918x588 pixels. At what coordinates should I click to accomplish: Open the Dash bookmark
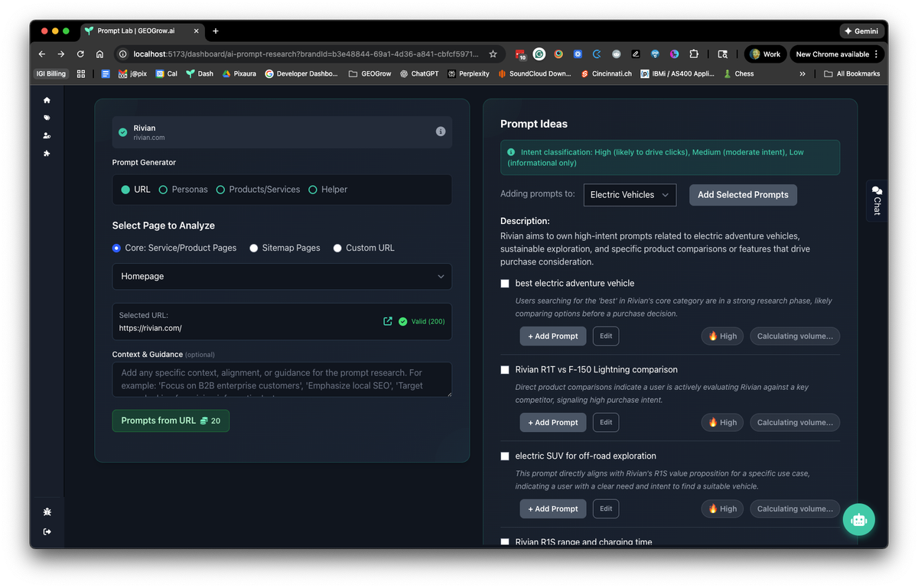(200, 74)
